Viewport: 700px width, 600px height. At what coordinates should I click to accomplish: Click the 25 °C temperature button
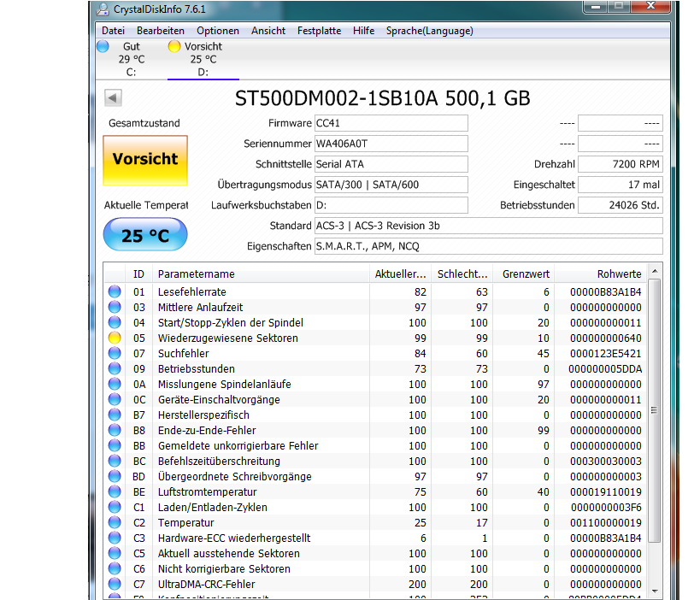(145, 235)
